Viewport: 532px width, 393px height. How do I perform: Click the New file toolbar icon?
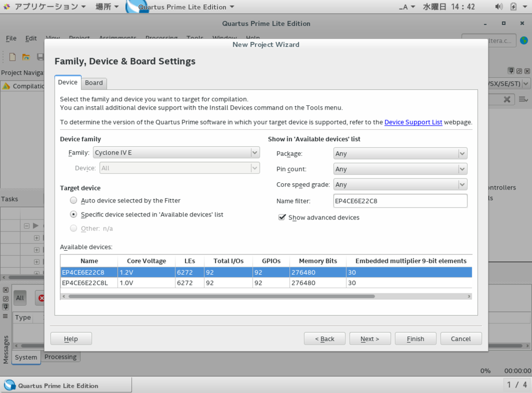tap(12, 57)
